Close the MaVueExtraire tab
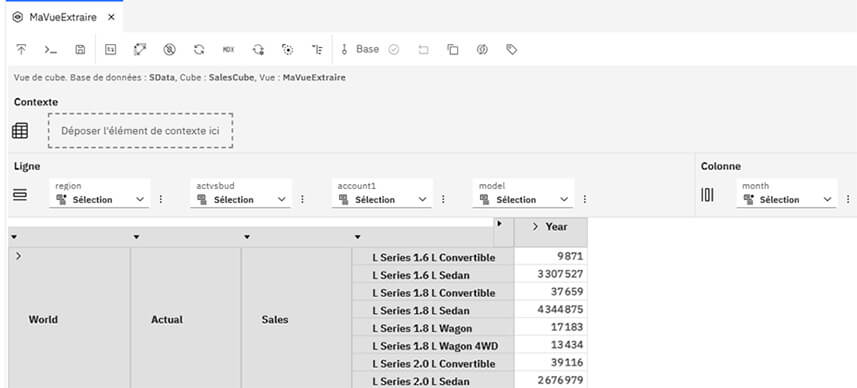This screenshot has height=388, width=857. point(111,17)
